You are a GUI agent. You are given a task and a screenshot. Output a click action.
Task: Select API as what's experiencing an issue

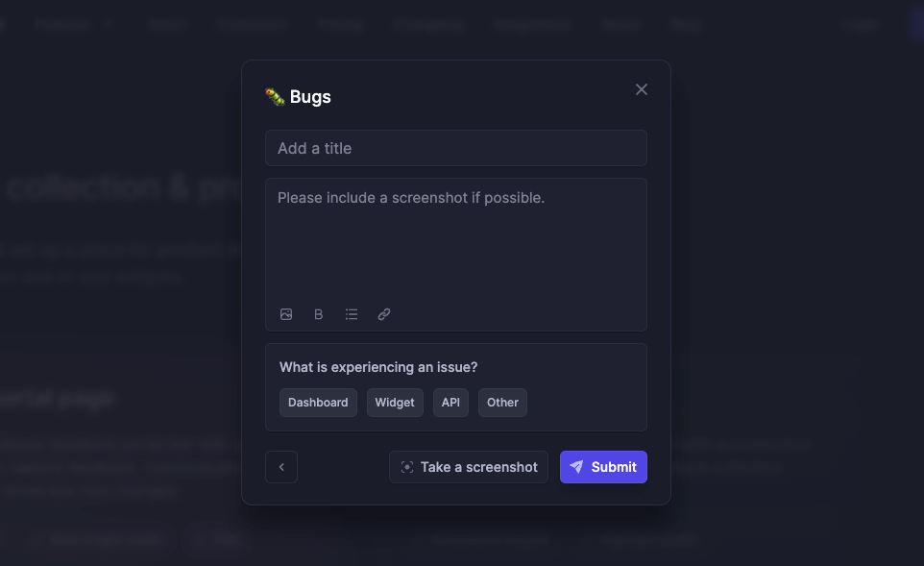[450, 403]
